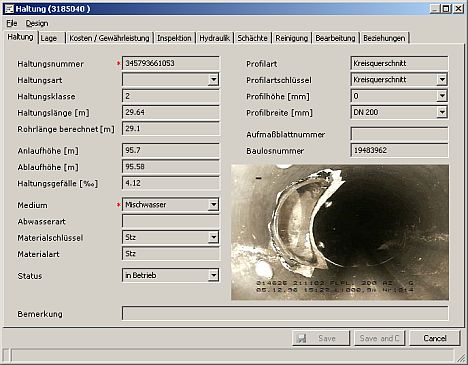Click the Baulosnummer field

click(x=399, y=150)
